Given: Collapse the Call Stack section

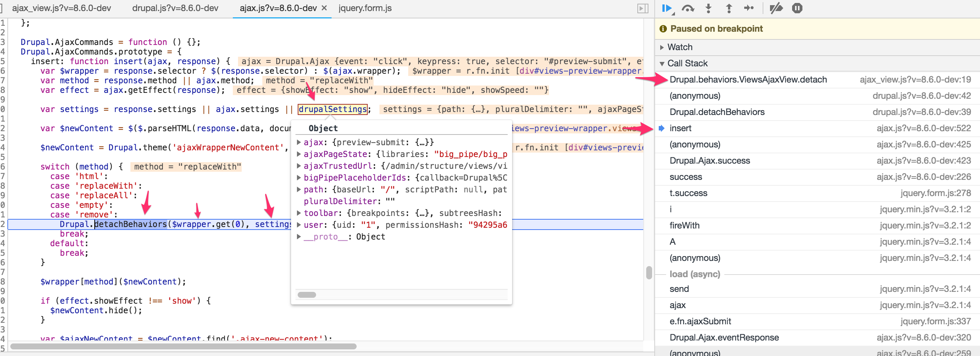Looking at the screenshot, I should [x=662, y=64].
